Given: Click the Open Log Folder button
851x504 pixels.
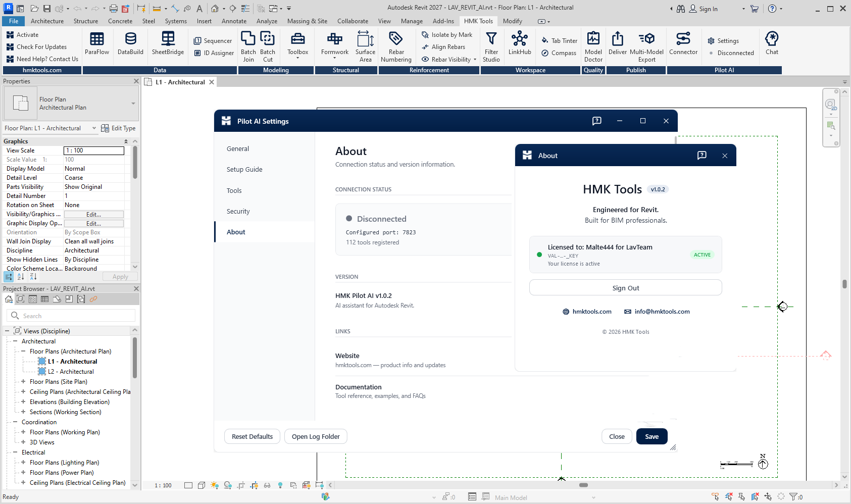Looking at the screenshot, I should pyautogui.click(x=316, y=436).
